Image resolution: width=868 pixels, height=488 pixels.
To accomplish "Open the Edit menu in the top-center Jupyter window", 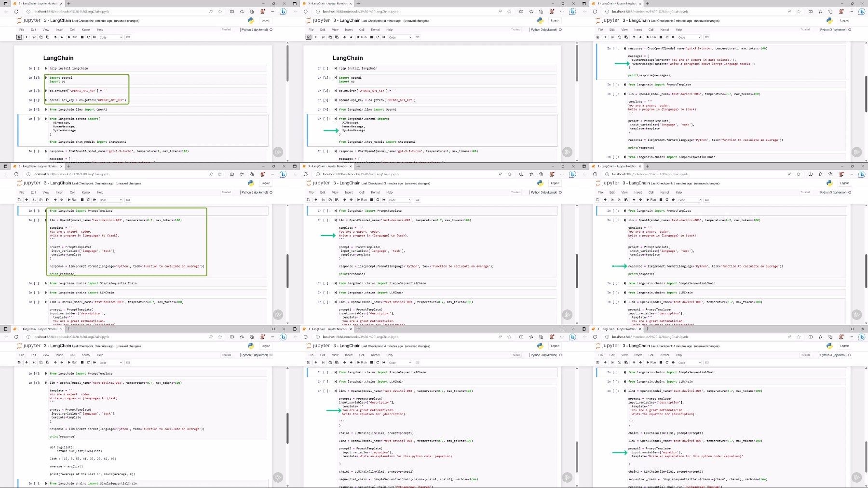I will click(323, 30).
